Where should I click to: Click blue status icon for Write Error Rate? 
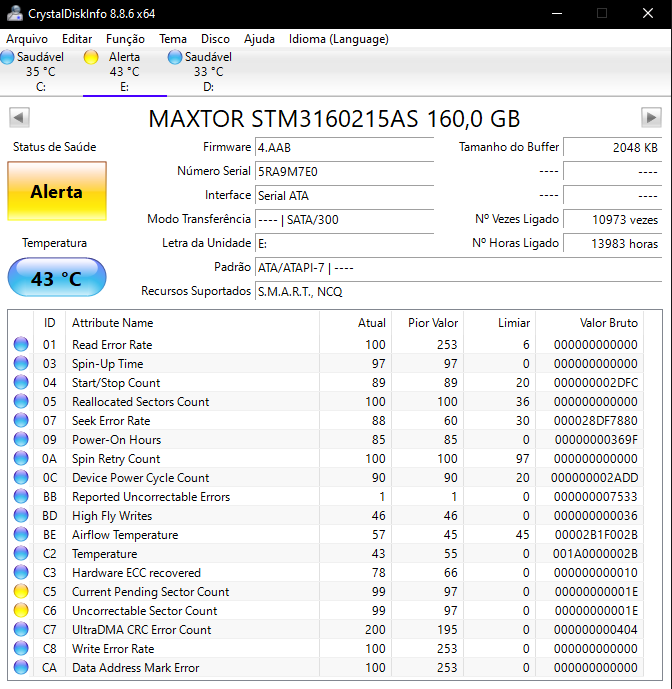pyautogui.click(x=21, y=649)
